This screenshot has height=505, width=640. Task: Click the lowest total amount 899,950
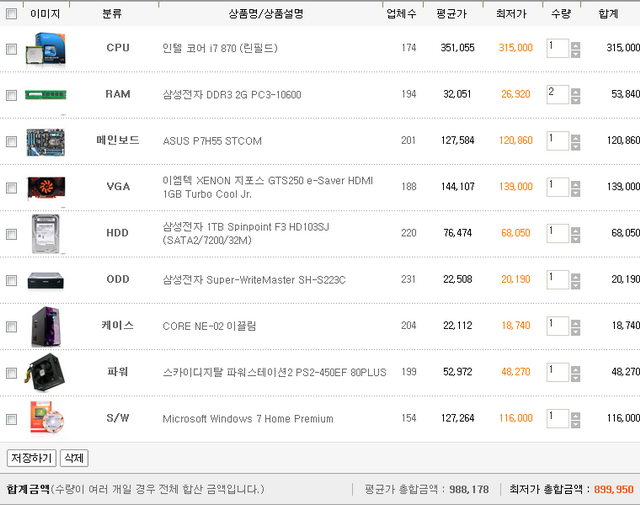pyautogui.click(x=613, y=489)
